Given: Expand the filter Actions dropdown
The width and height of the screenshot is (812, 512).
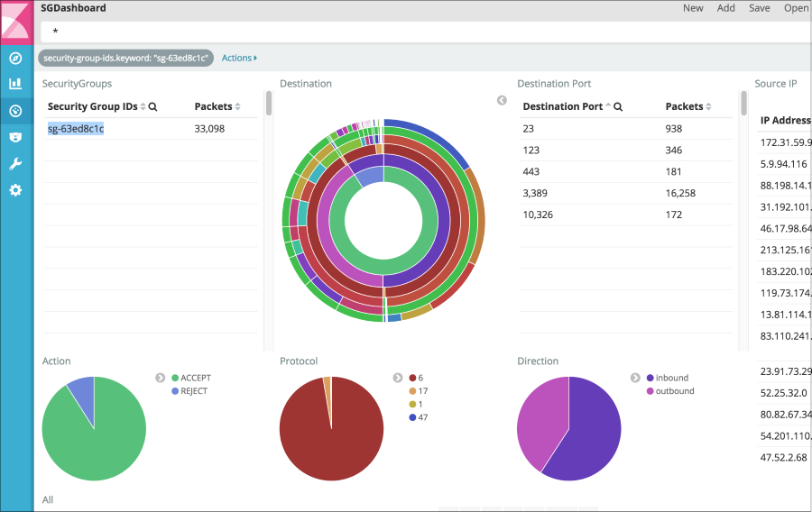Looking at the screenshot, I should click(x=239, y=58).
